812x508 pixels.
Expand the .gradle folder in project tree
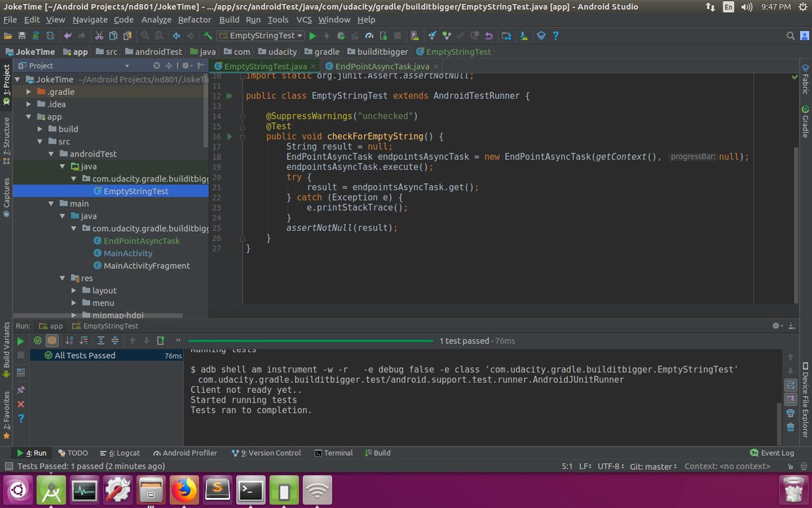coord(28,92)
